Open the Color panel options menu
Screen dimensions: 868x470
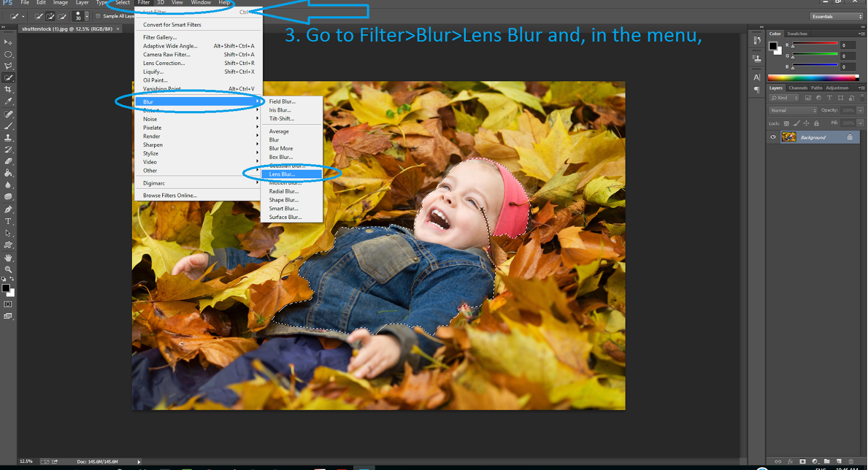point(861,34)
